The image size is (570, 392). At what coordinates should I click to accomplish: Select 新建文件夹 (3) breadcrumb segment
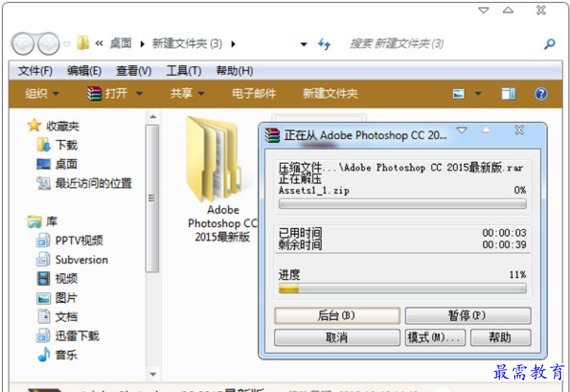[x=187, y=43]
